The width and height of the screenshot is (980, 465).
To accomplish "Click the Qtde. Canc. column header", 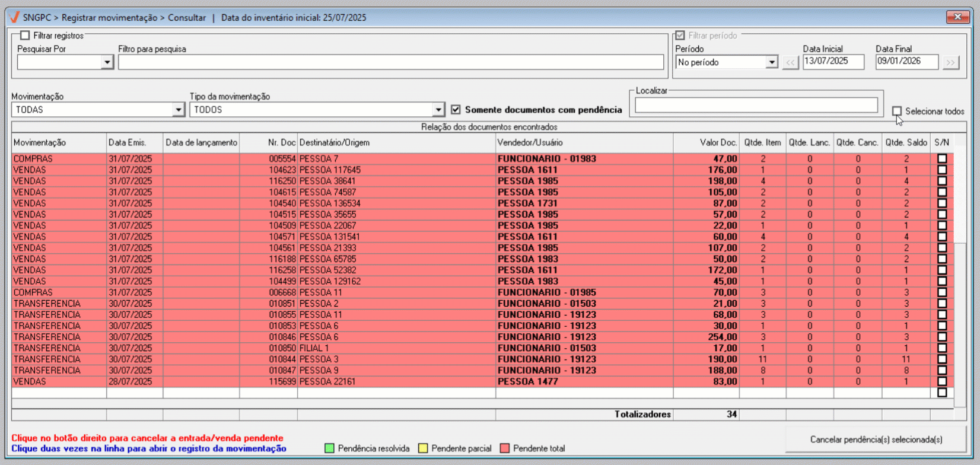I will [858, 142].
